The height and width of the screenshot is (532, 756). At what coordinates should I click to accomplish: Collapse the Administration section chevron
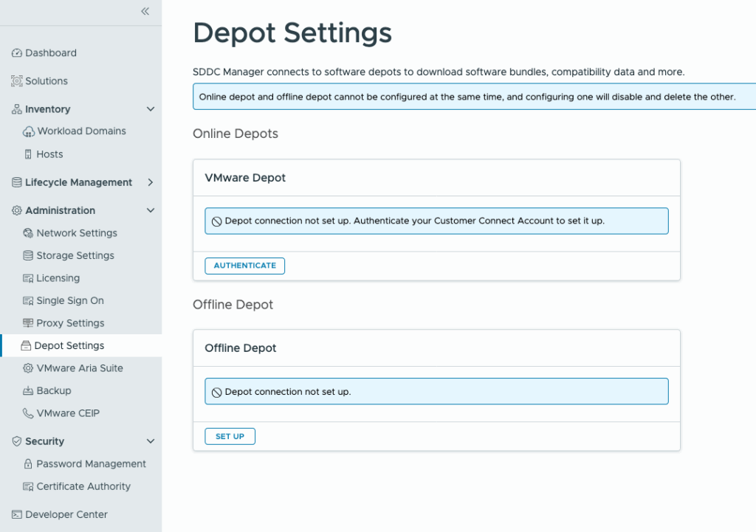[x=151, y=210]
